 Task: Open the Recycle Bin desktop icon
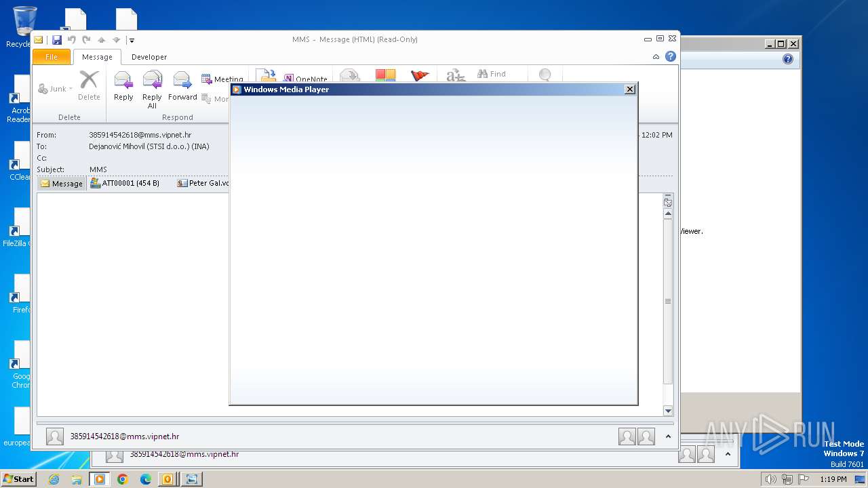click(24, 27)
